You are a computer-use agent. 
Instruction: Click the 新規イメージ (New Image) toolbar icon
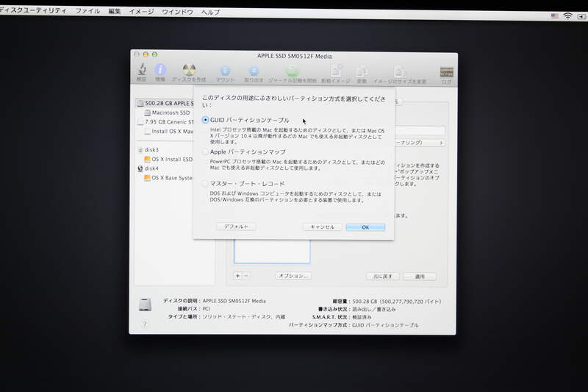(x=336, y=71)
